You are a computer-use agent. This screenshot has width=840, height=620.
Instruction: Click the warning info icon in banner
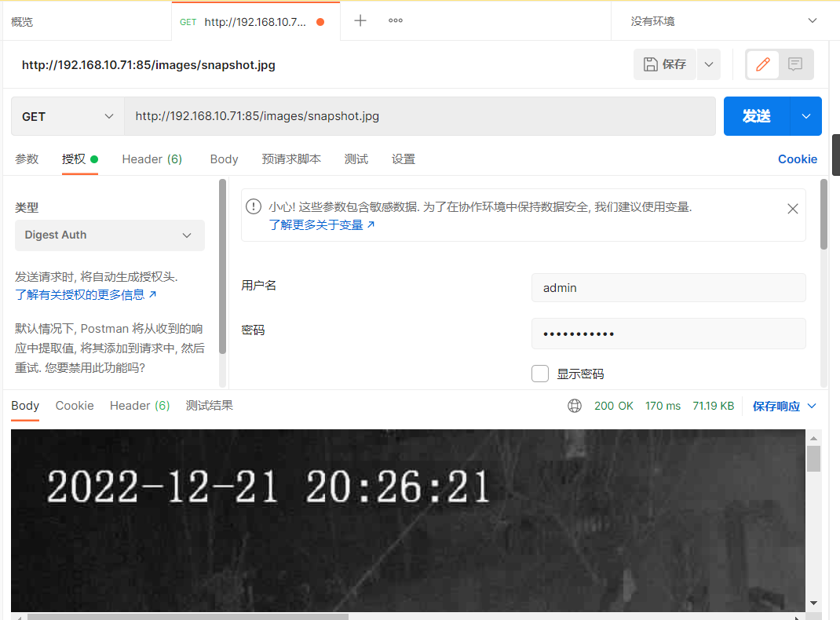254,206
